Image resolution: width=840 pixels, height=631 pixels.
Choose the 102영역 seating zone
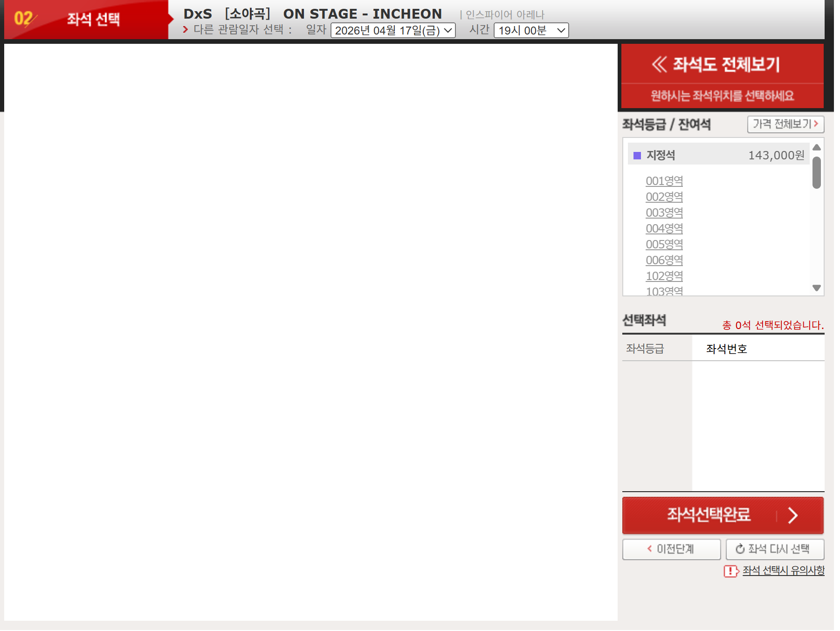pyautogui.click(x=664, y=276)
